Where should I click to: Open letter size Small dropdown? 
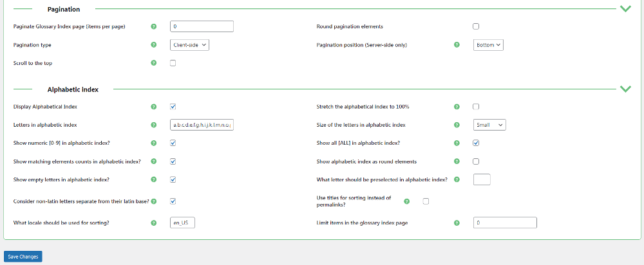click(x=489, y=125)
